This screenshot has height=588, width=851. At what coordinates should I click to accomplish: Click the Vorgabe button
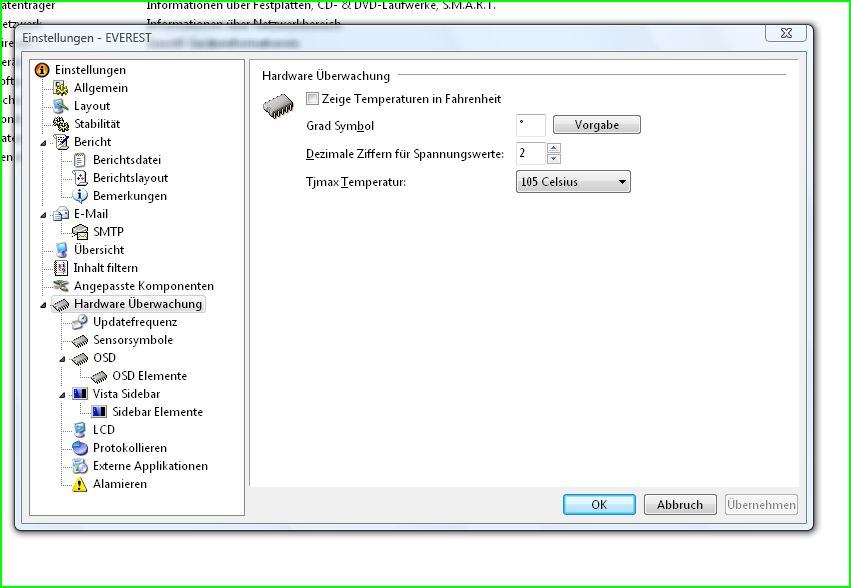pos(596,125)
